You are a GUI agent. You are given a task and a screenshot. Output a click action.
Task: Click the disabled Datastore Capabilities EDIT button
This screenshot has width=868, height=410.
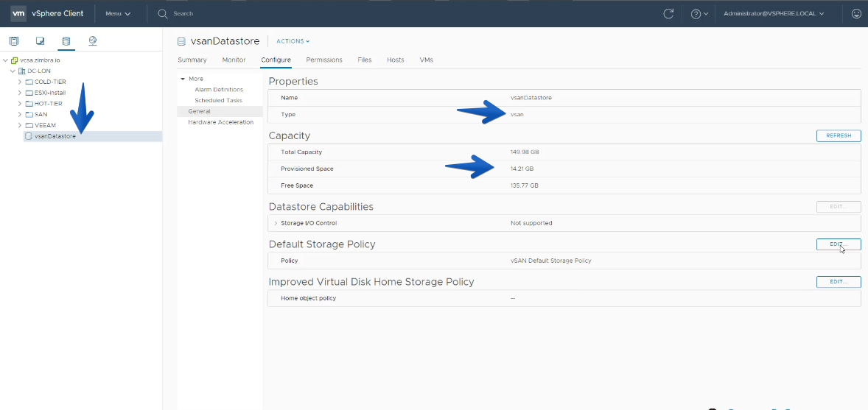tap(838, 207)
